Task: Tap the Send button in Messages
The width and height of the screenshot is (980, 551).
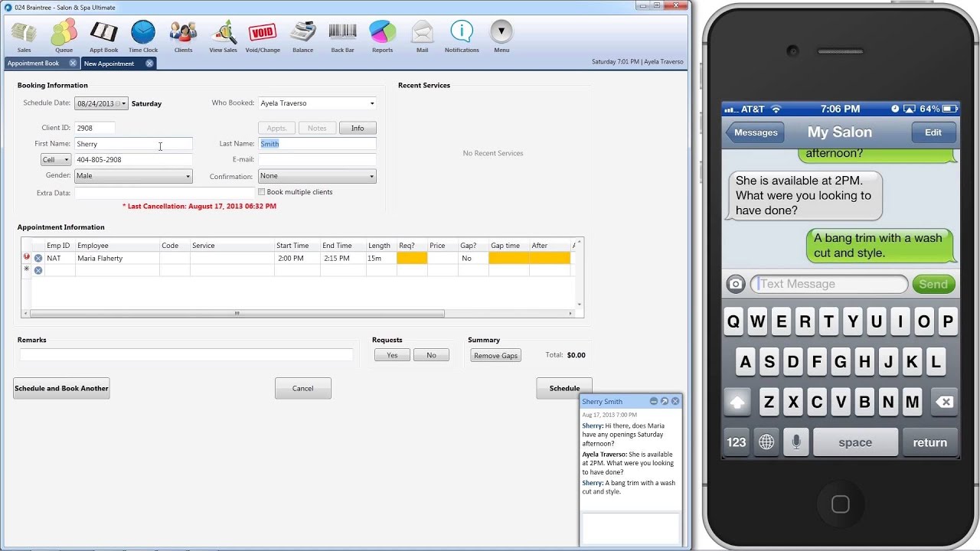Action: (933, 284)
